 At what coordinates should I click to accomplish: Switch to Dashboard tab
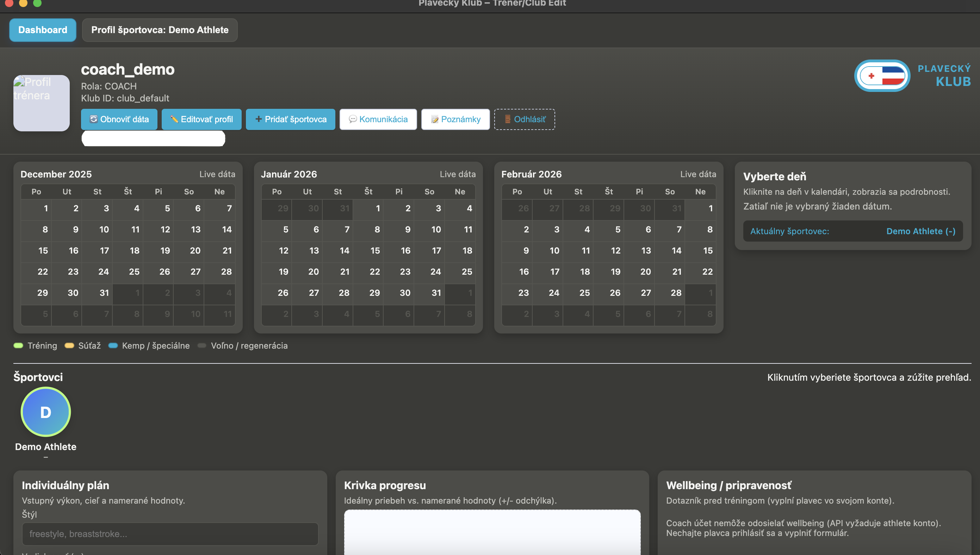pos(43,30)
